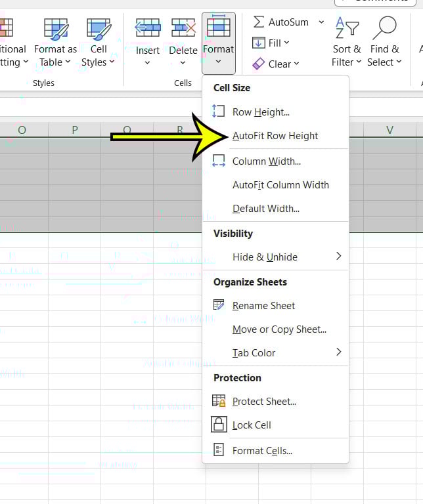Toggle Lock Cell menu entry
Screen dimensions: 423x504
pyautogui.click(x=276, y=425)
